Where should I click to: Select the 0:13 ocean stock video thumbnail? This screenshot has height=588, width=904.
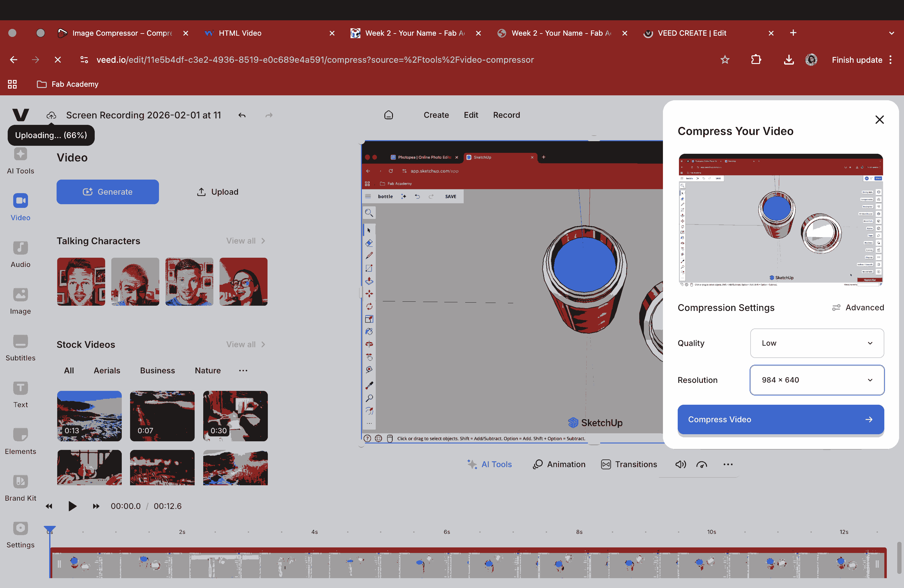coord(89,416)
